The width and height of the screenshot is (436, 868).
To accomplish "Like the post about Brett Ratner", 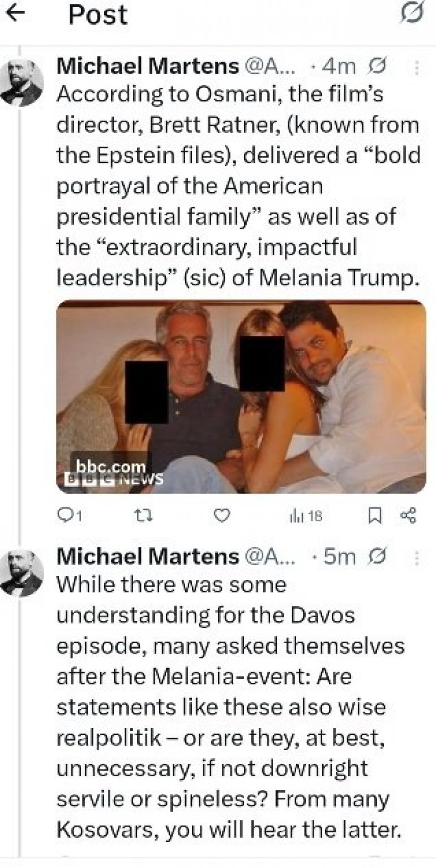I will click(x=224, y=515).
